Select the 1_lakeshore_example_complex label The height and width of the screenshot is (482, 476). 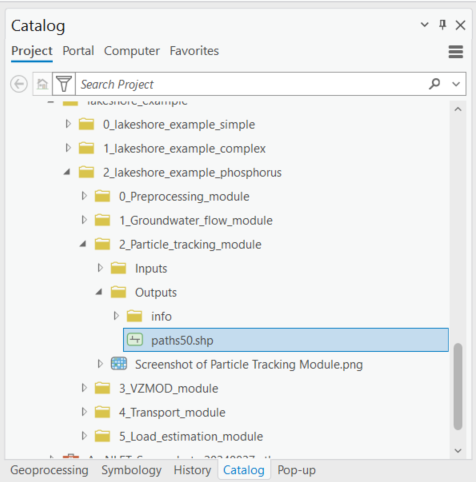tap(184, 149)
